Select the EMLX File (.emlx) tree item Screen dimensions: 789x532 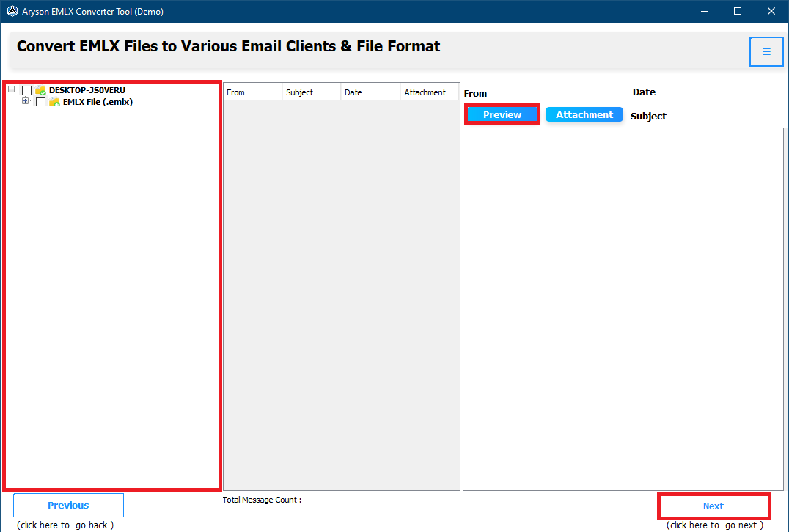pyautogui.click(x=98, y=102)
